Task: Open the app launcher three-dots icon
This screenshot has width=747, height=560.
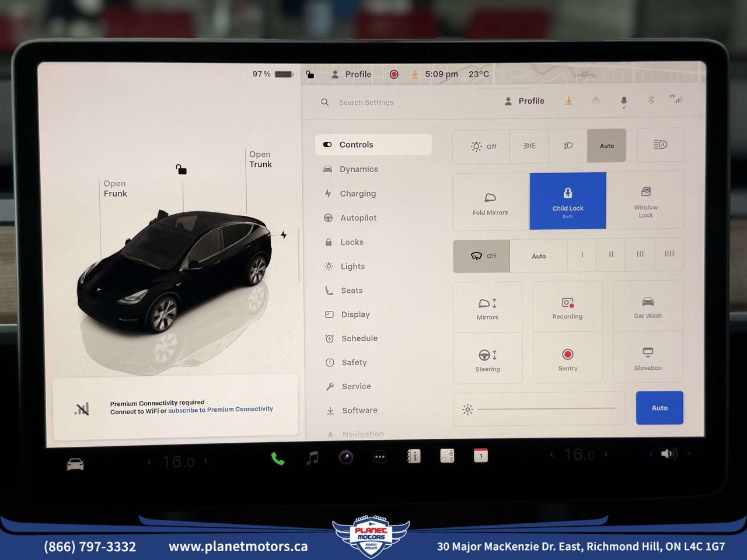Action: pyautogui.click(x=380, y=457)
